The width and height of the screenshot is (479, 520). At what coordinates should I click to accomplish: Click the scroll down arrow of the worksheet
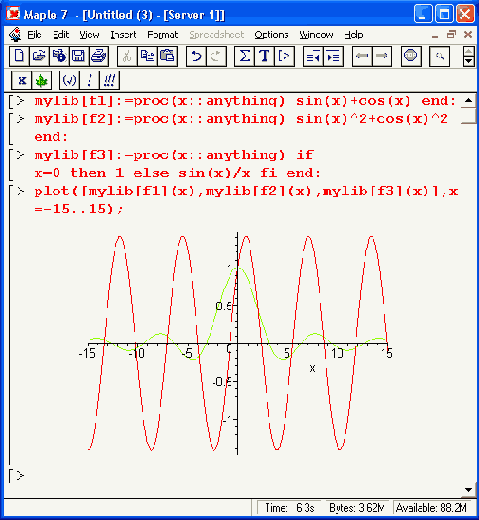[x=468, y=490]
